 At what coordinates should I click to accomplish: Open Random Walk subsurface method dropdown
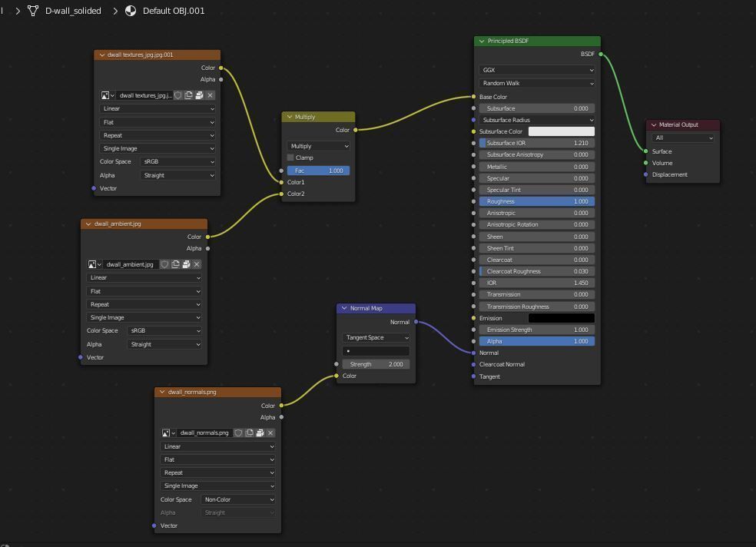(x=537, y=84)
